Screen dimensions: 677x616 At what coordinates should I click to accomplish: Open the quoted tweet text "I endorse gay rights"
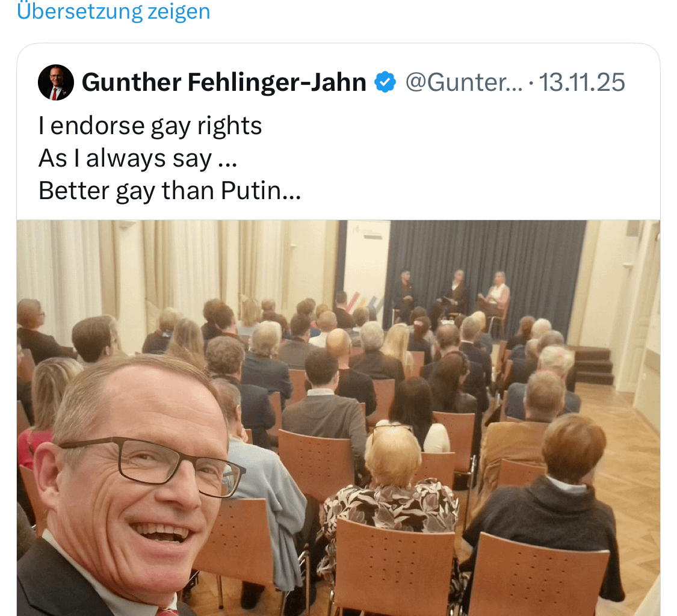[150, 126]
